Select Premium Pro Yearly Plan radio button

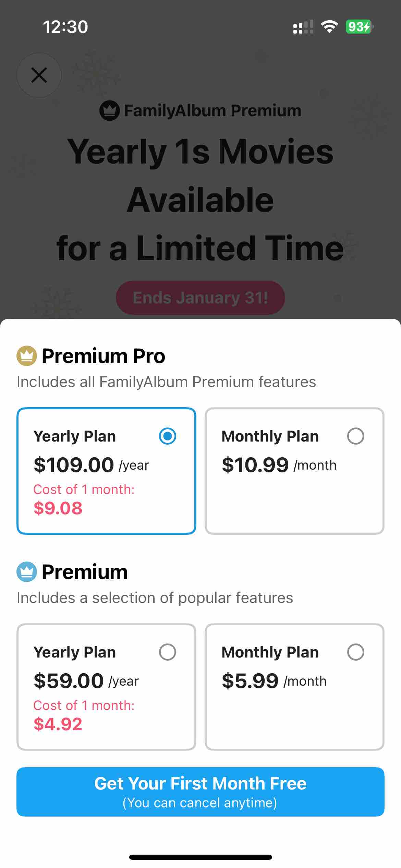pos(168,436)
